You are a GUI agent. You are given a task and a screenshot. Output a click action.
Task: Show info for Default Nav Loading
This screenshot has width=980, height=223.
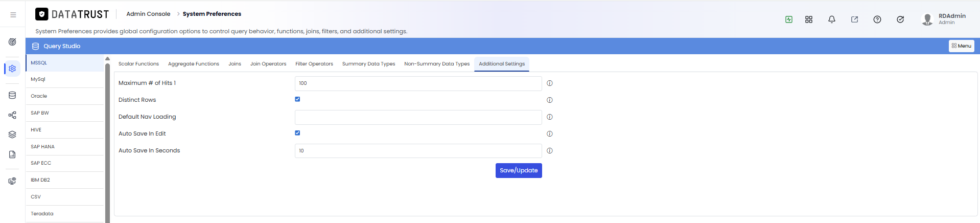pos(550,117)
